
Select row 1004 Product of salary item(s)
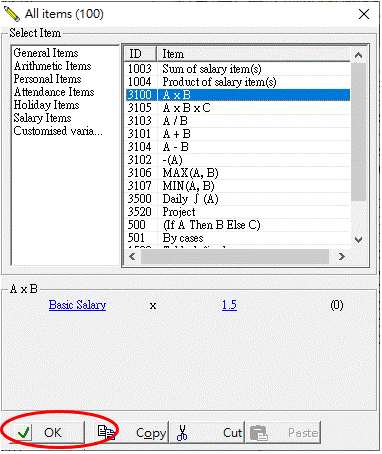(238, 82)
